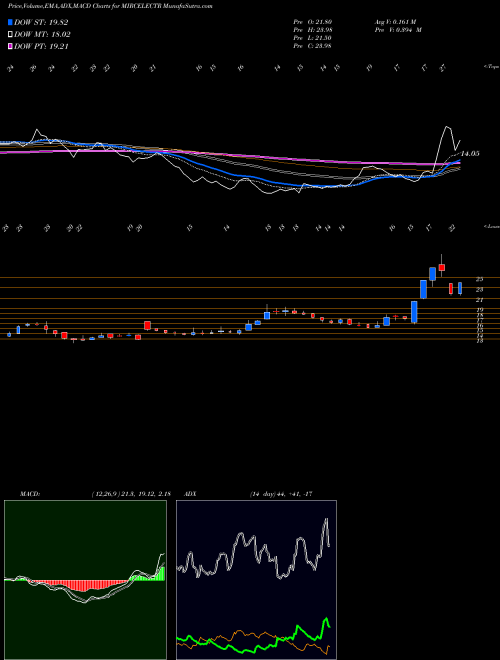Click the 14.05 label on EMA chart
The width and height of the screenshot is (500, 660).
(470, 154)
